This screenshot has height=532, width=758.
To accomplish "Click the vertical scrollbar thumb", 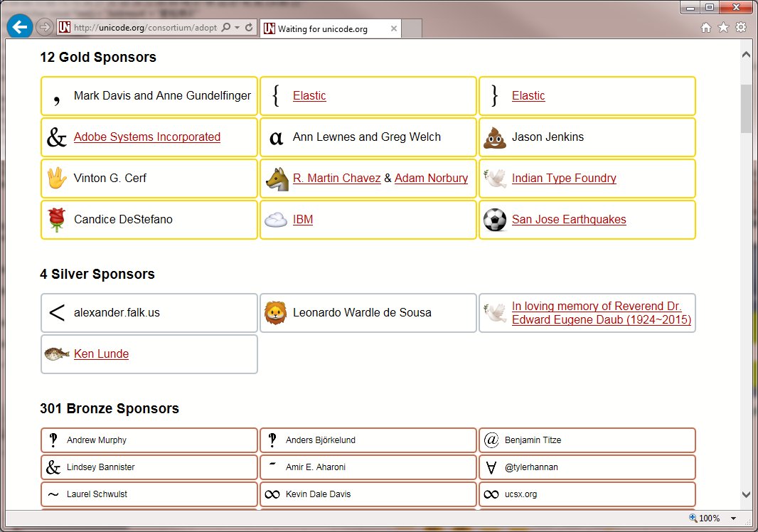I will 746,108.
